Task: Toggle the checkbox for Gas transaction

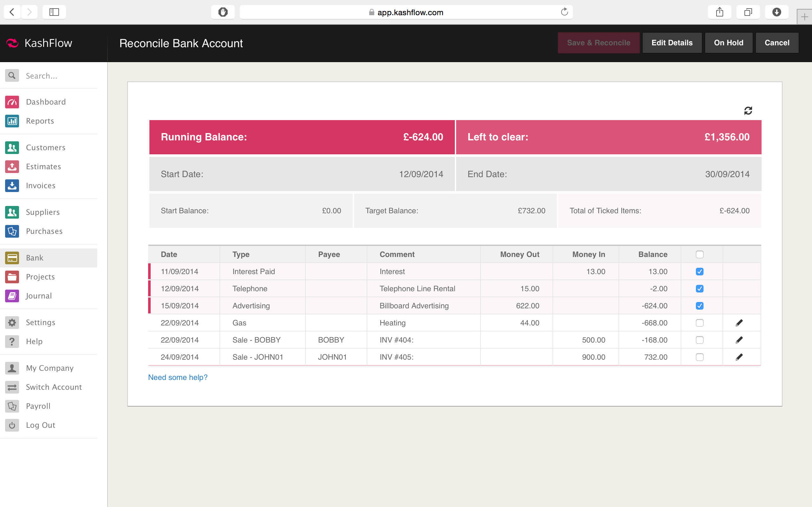Action: (699, 323)
